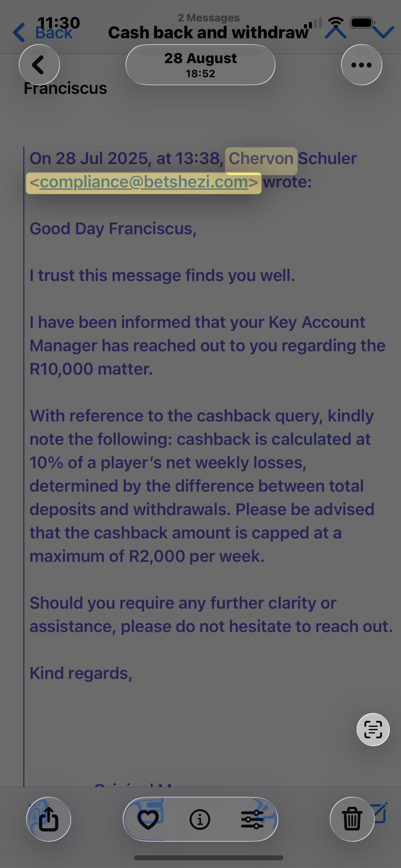Tap the highlighted word Chervon

point(261,158)
